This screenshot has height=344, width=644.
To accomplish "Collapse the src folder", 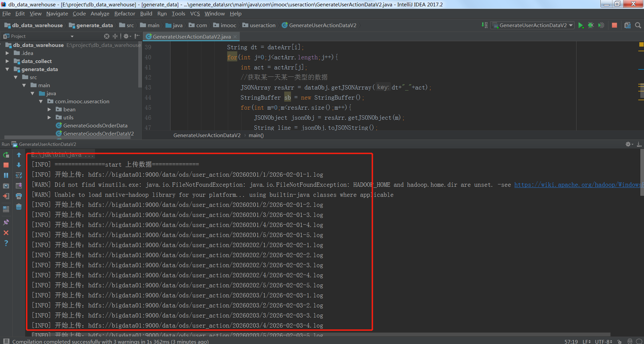I will click(16, 77).
